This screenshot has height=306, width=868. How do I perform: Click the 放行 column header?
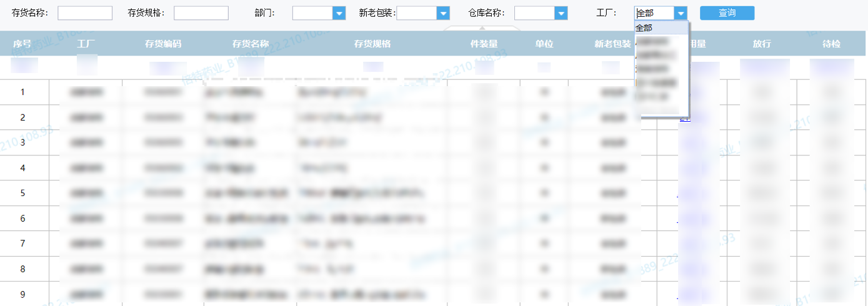(x=762, y=44)
